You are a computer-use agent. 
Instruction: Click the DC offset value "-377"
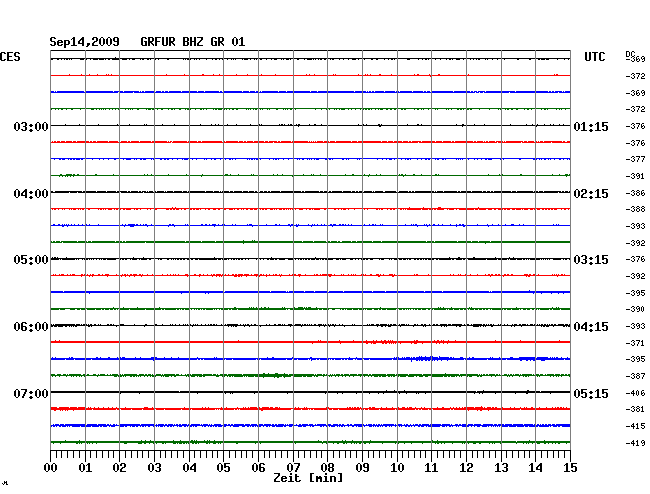pyautogui.click(x=635, y=159)
